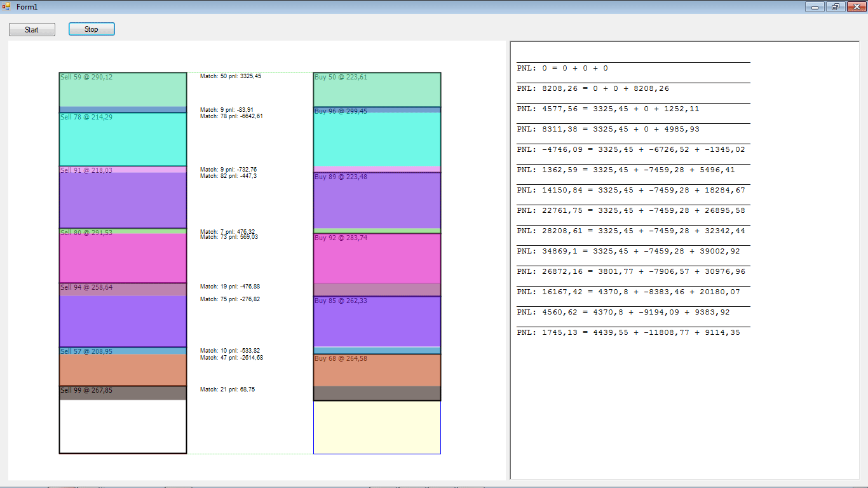Screen dimensions: 868x488
Task: Click the cyan Sell 78 @ 214,29 block
Action: tap(123, 140)
